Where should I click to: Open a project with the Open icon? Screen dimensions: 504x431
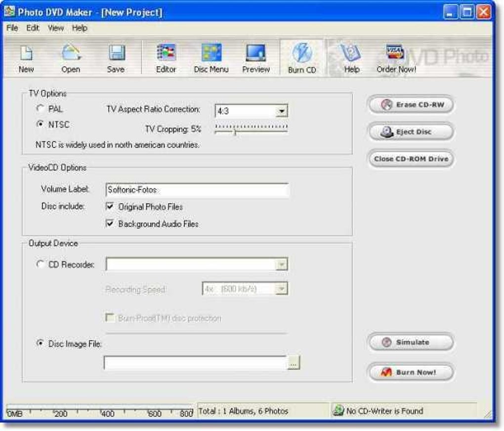(71, 52)
